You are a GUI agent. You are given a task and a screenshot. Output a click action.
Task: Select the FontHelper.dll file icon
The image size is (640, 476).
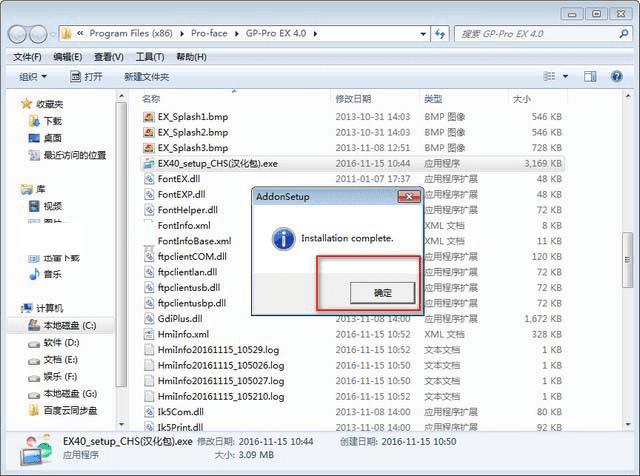coord(149,210)
